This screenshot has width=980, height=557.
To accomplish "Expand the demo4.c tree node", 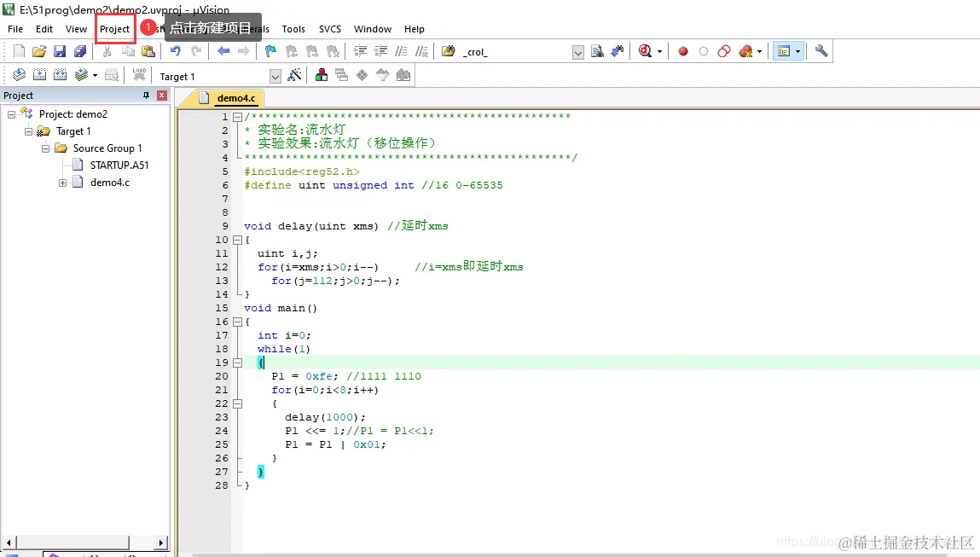I will click(62, 183).
